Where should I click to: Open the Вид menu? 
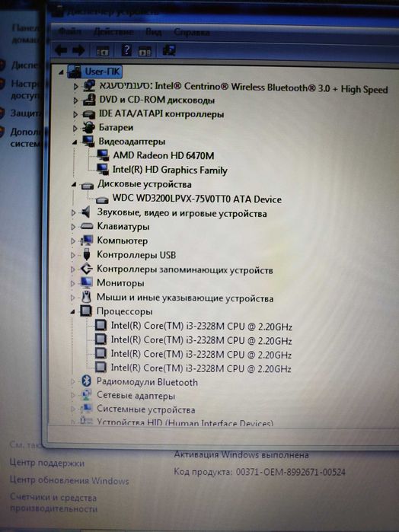coord(154,32)
